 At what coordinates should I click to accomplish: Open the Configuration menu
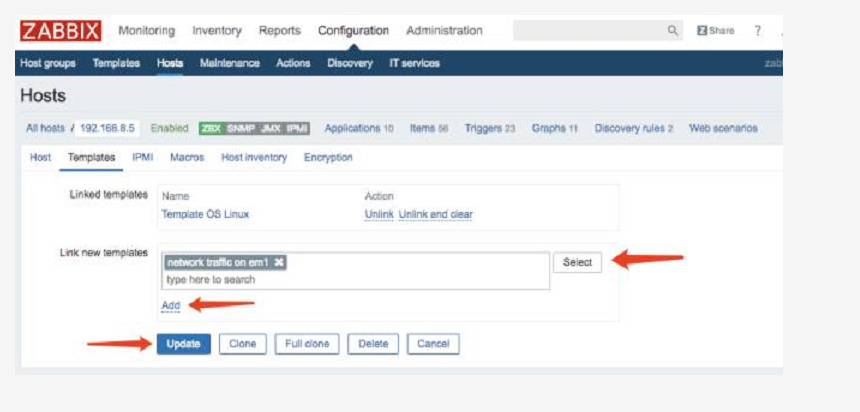353,31
